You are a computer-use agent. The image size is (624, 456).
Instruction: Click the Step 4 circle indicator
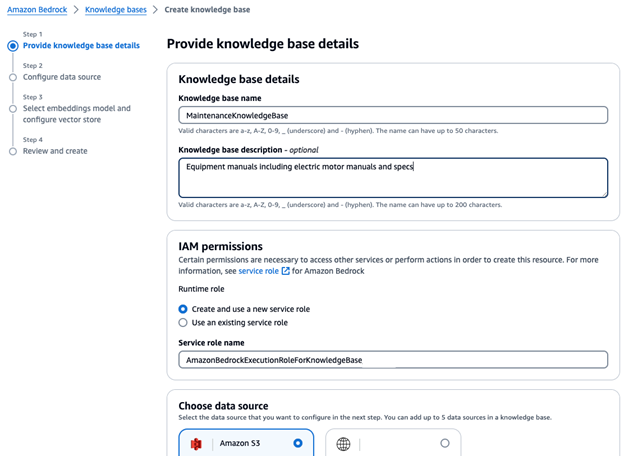click(x=13, y=151)
